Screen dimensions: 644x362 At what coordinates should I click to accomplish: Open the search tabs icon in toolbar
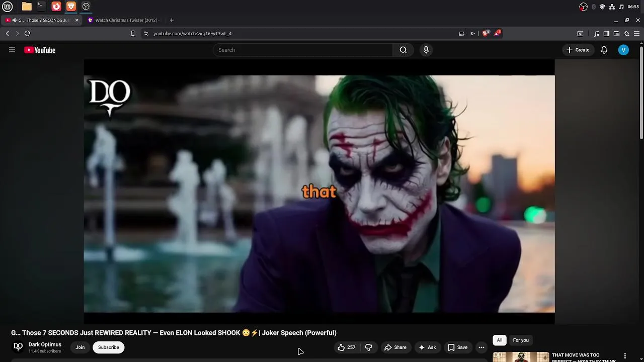(580, 34)
